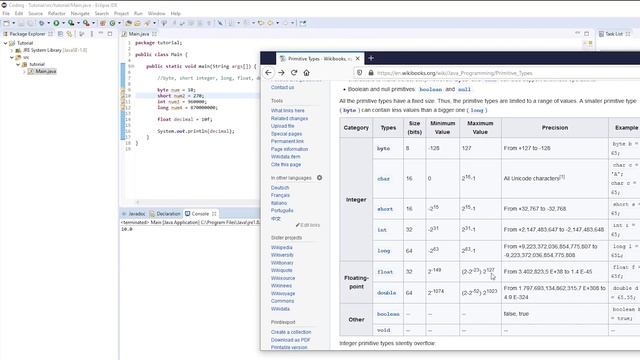Click the 'float' type link in table
This screenshot has width=640, height=360.
click(385, 272)
